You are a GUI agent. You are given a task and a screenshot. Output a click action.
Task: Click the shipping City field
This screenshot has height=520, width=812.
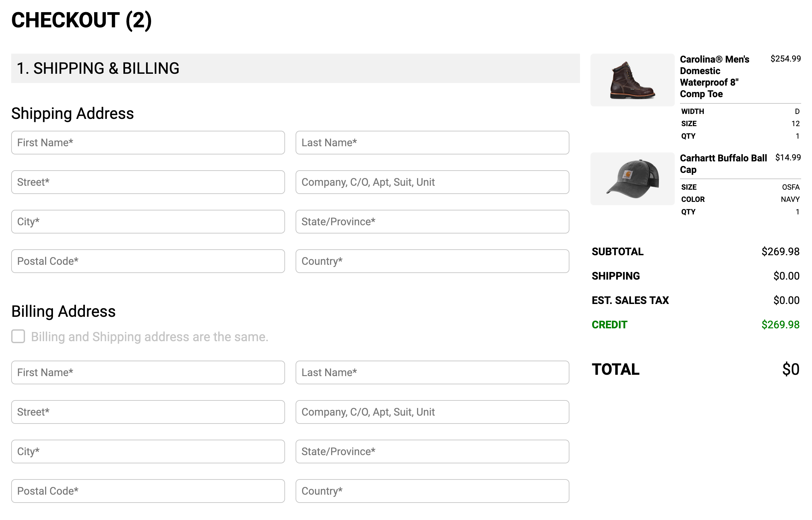click(148, 222)
